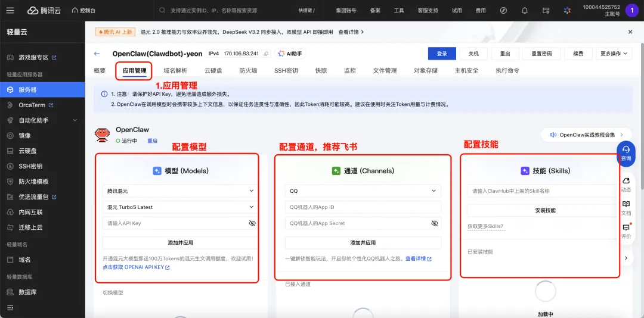644x318 pixels.
Task: Reveal the QQ App Secret via eye icon
Action: point(435,223)
